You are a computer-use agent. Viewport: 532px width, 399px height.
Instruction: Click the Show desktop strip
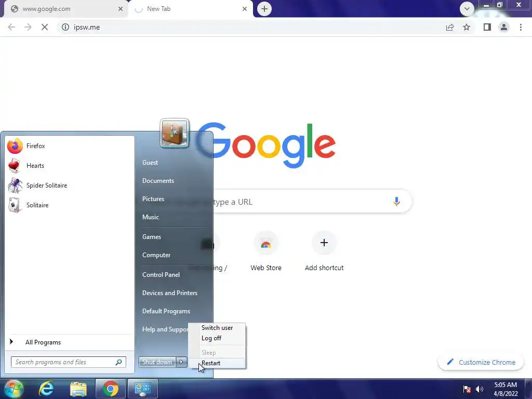click(x=528, y=389)
